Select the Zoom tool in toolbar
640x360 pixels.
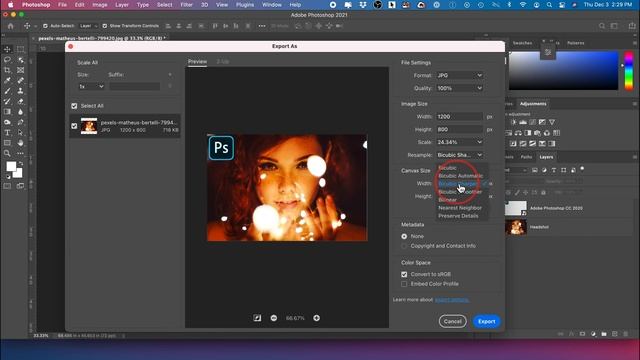point(7,153)
